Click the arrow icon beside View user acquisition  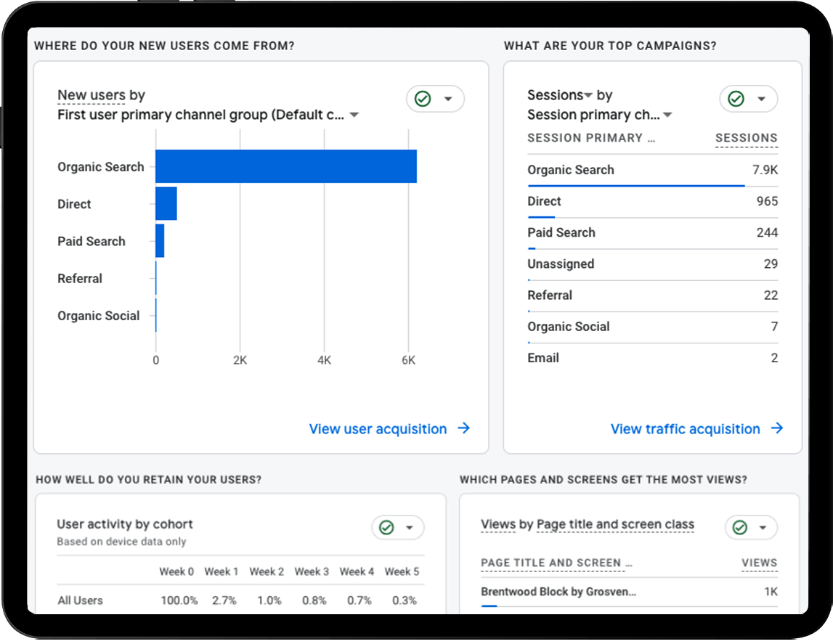465,429
